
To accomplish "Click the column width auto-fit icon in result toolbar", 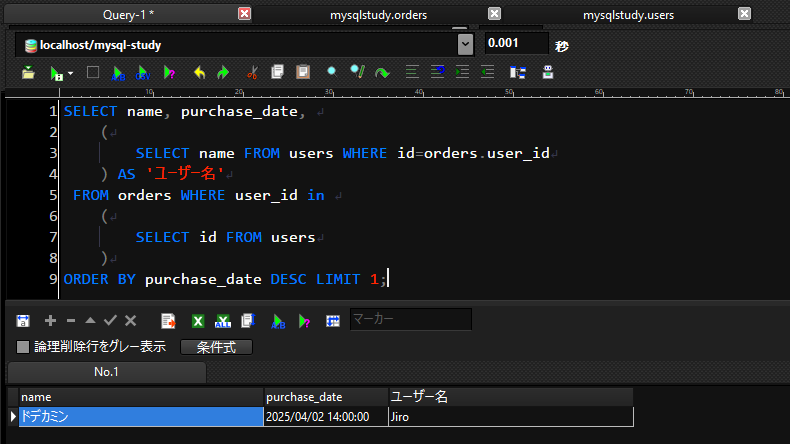I will tap(23, 321).
